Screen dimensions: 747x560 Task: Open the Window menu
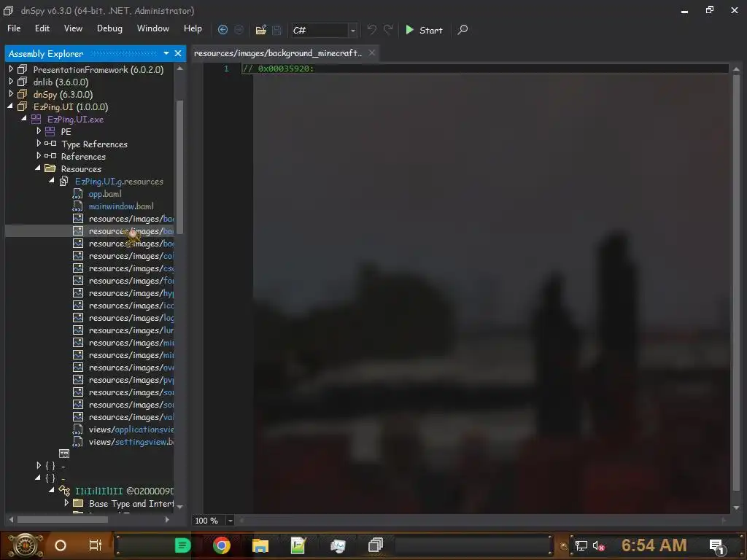point(153,28)
